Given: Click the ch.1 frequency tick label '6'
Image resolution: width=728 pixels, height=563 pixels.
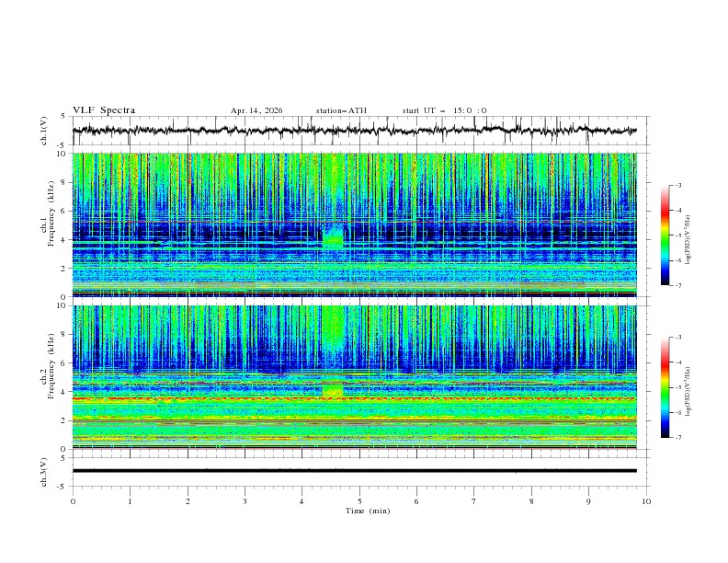Looking at the screenshot, I should coord(64,211).
